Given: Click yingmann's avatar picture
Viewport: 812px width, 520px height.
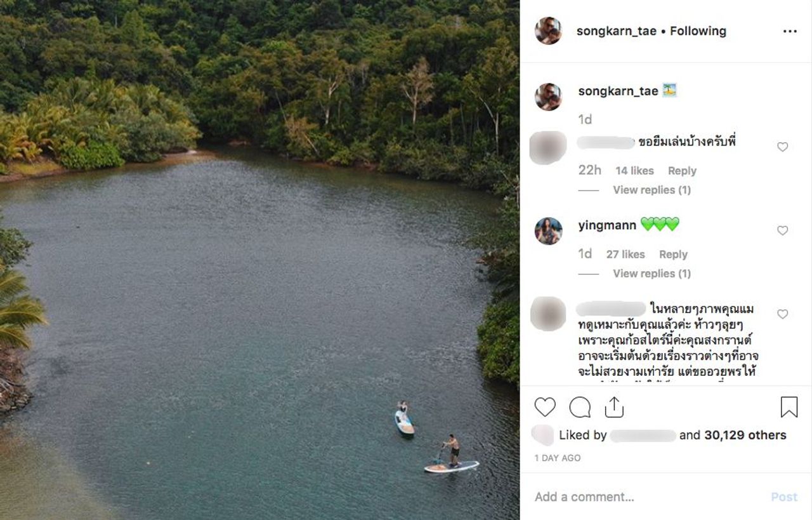Looking at the screenshot, I should [x=548, y=231].
